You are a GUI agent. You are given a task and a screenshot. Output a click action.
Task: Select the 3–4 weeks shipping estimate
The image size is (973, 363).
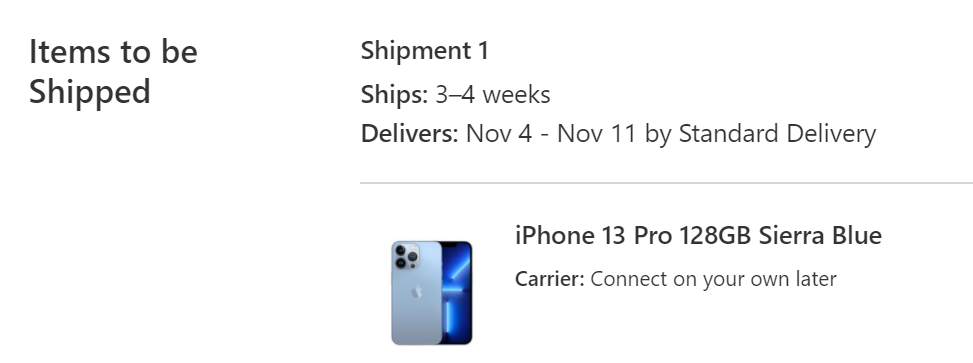point(493,95)
